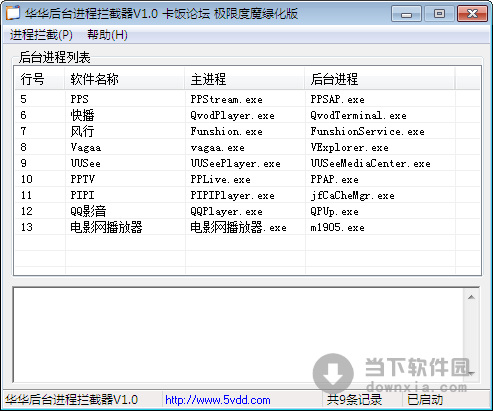Minimize the 华华后台进程拦截器 window
Viewport: 493px width, 411px height.
tap(406, 14)
